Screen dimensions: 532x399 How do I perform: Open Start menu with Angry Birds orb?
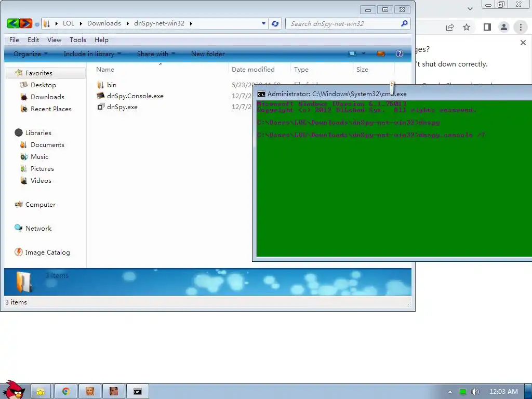tap(14, 390)
